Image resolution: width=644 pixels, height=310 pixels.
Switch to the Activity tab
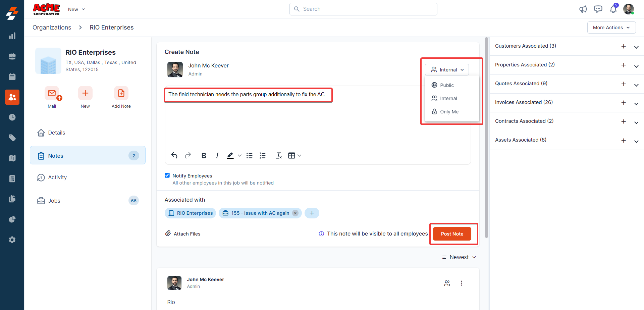click(88, 177)
